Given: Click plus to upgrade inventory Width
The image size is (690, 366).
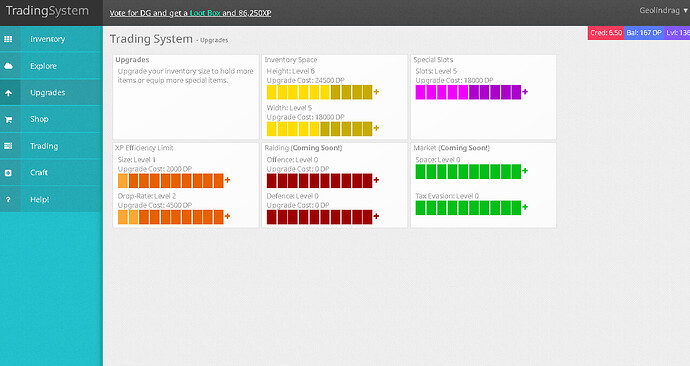Looking at the screenshot, I should pyautogui.click(x=376, y=128).
